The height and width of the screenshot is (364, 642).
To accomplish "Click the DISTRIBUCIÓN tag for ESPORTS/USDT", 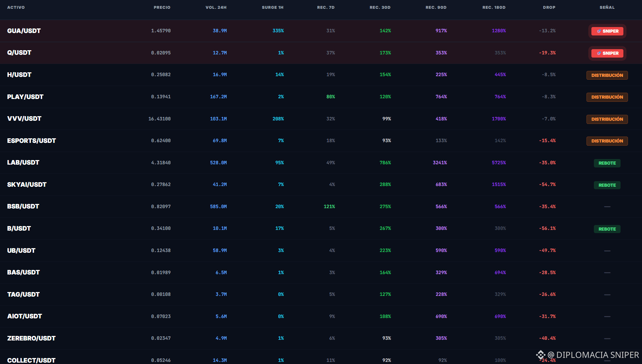I will [x=607, y=141].
